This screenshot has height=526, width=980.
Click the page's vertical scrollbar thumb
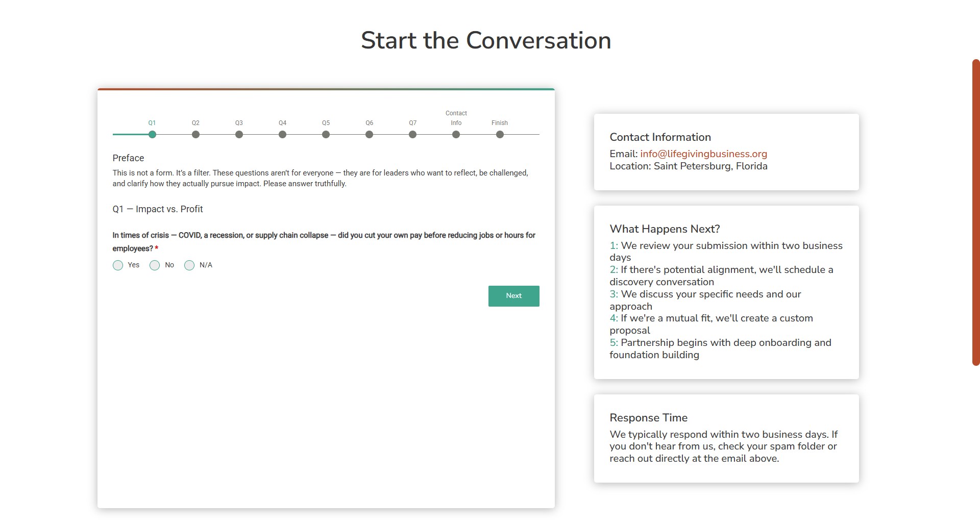point(976,212)
